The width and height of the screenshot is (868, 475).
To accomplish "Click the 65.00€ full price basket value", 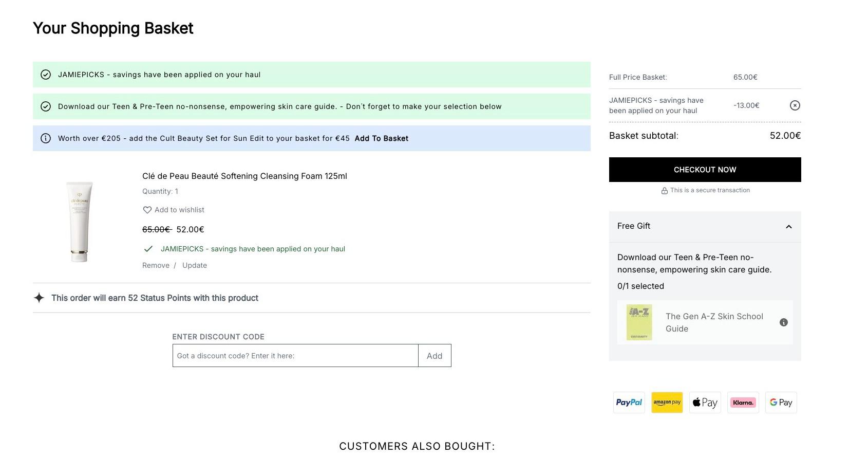I will coord(745,77).
